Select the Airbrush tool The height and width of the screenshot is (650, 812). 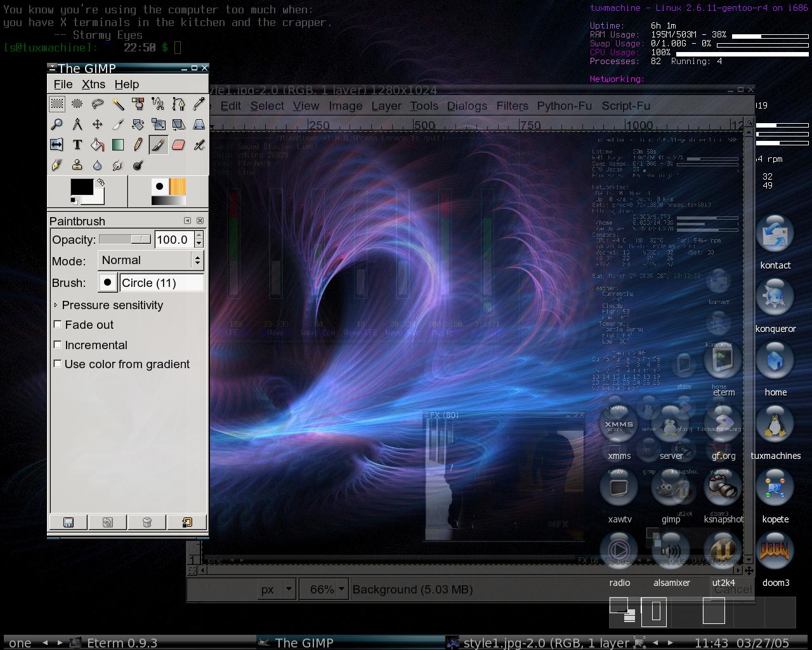[199, 145]
